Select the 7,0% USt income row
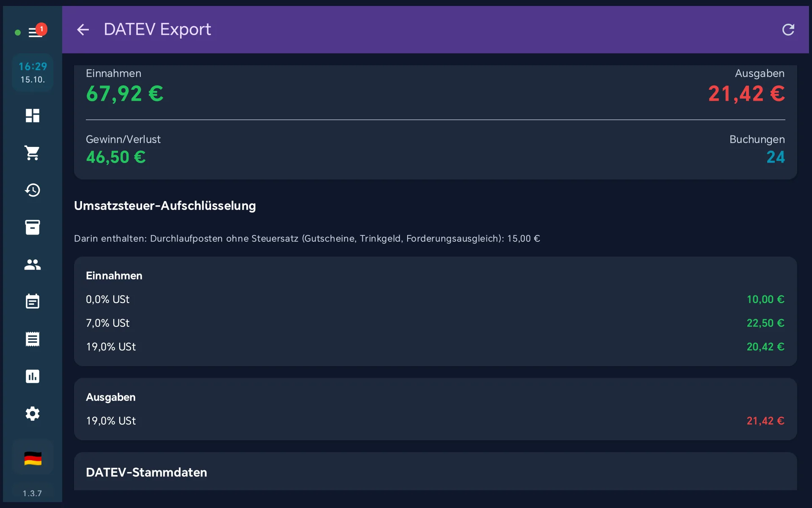812x508 pixels. (435, 323)
